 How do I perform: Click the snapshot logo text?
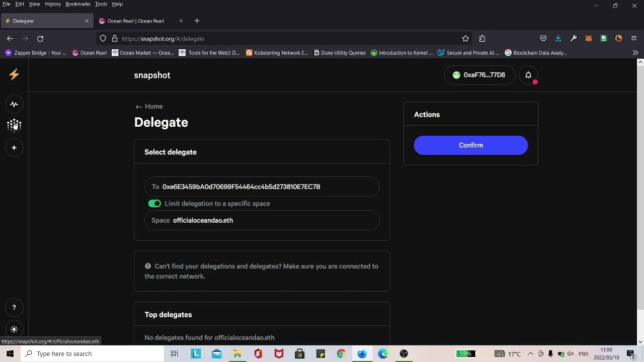[152, 75]
